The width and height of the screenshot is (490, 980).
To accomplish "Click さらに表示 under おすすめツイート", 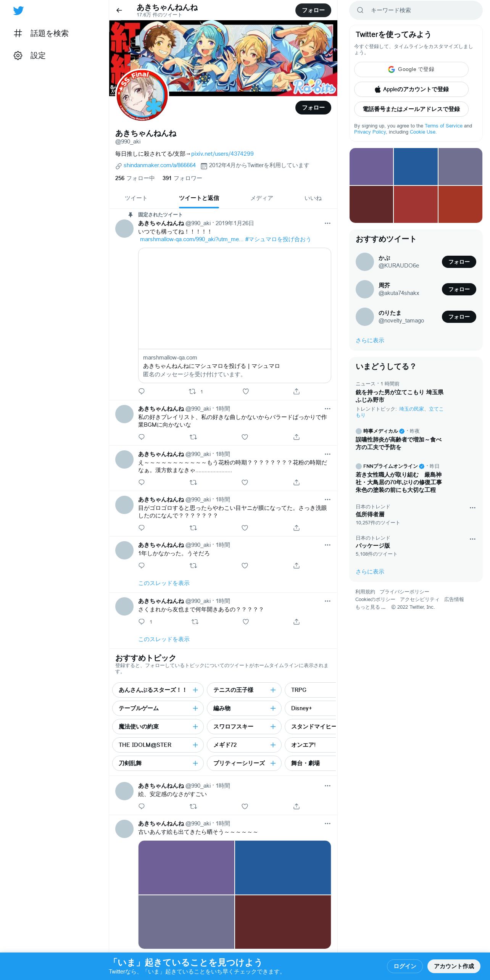I will 370,340.
